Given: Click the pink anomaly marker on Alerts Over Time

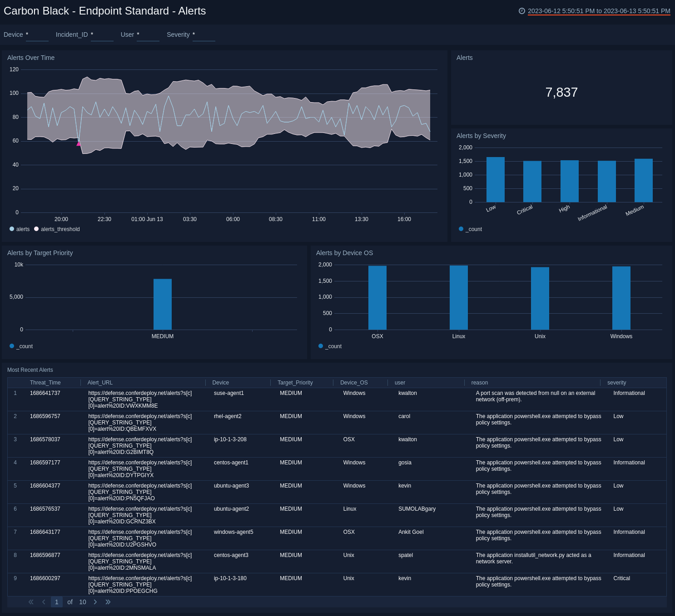Looking at the screenshot, I should pyautogui.click(x=79, y=143).
